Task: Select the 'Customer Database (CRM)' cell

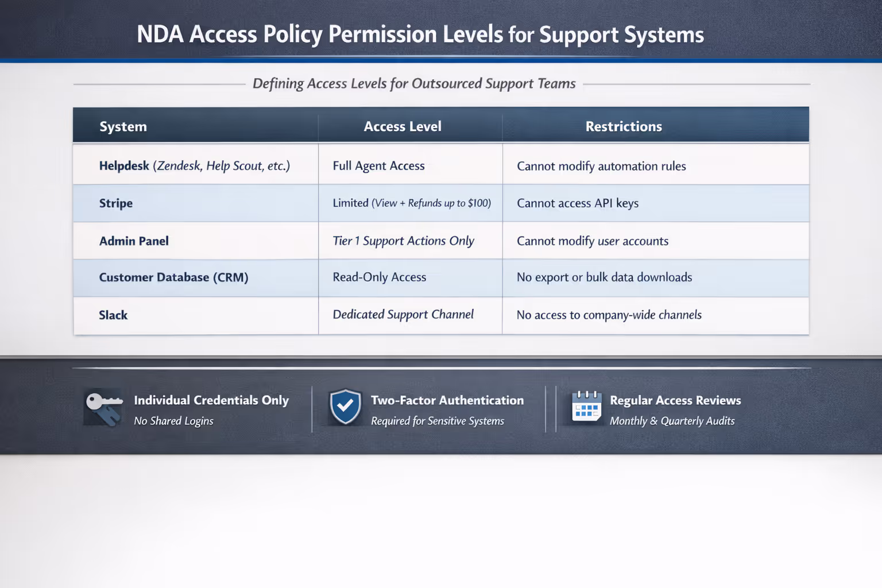Action: point(196,278)
